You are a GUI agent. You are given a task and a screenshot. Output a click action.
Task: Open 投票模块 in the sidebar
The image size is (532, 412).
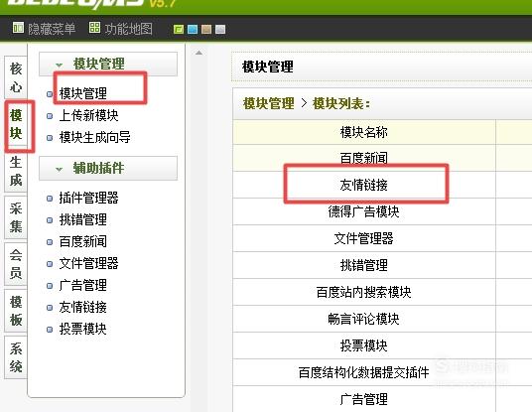[82, 329]
